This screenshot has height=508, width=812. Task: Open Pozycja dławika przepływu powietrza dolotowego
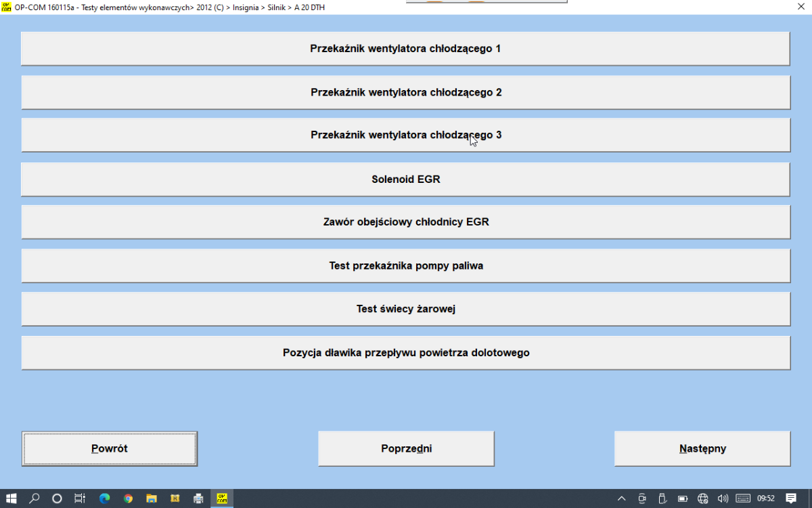[405, 353]
